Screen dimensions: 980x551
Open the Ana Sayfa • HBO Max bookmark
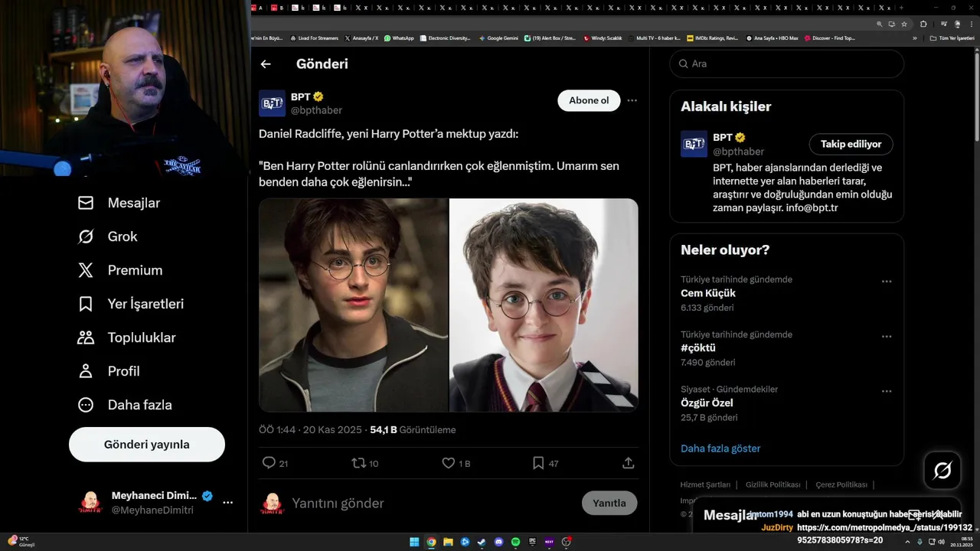772,38
